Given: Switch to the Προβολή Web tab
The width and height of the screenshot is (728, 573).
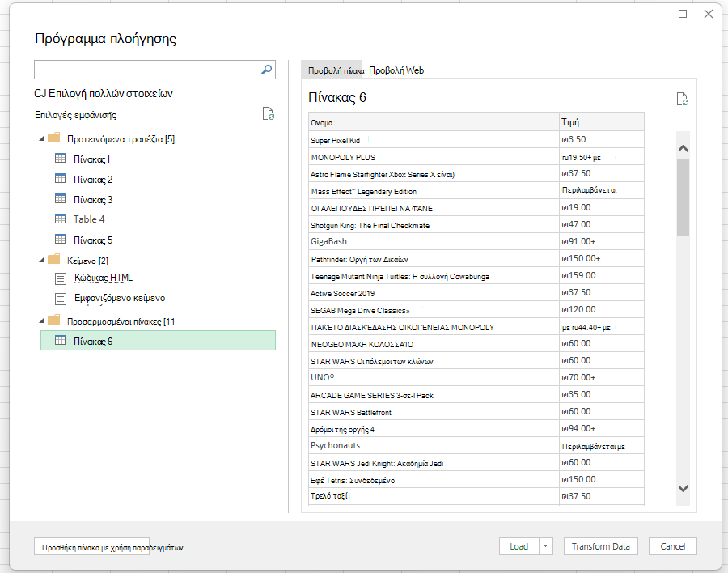Looking at the screenshot, I should [x=396, y=70].
